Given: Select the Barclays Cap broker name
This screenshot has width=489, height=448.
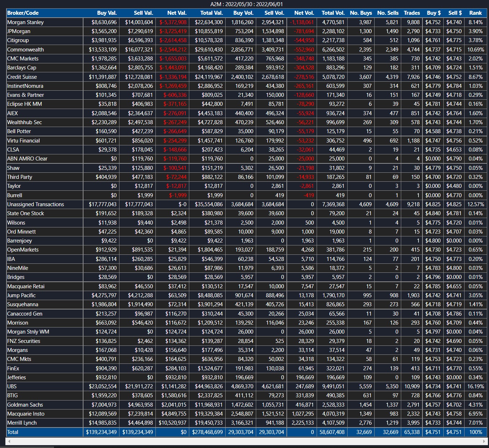Looking at the screenshot, I should (x=22, y=68).
